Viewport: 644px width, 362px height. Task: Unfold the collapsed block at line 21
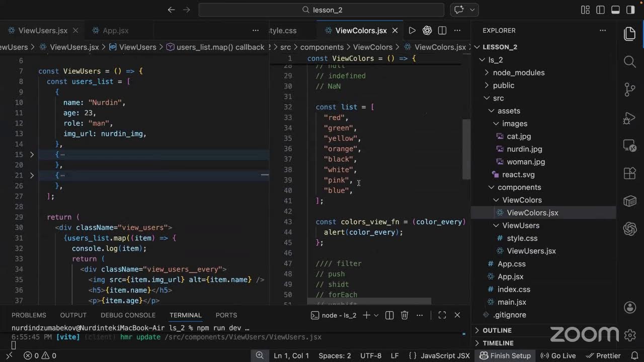32,175
